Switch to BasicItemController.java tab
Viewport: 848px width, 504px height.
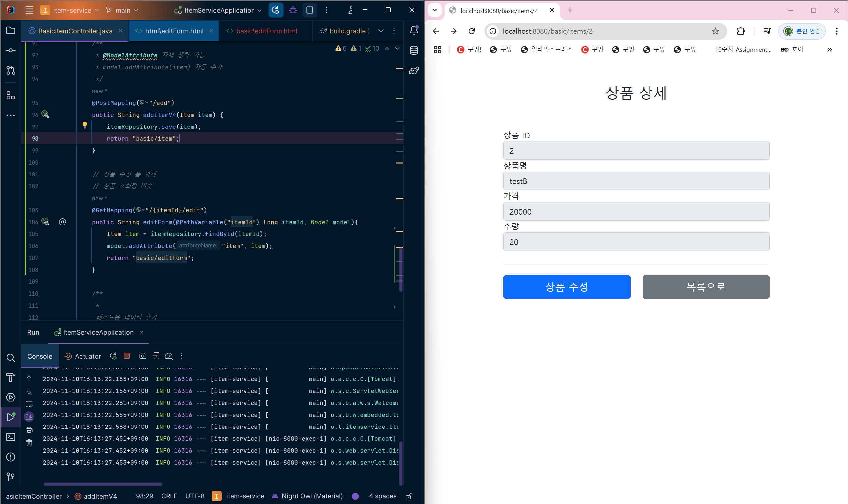click(x=75, y=31)
